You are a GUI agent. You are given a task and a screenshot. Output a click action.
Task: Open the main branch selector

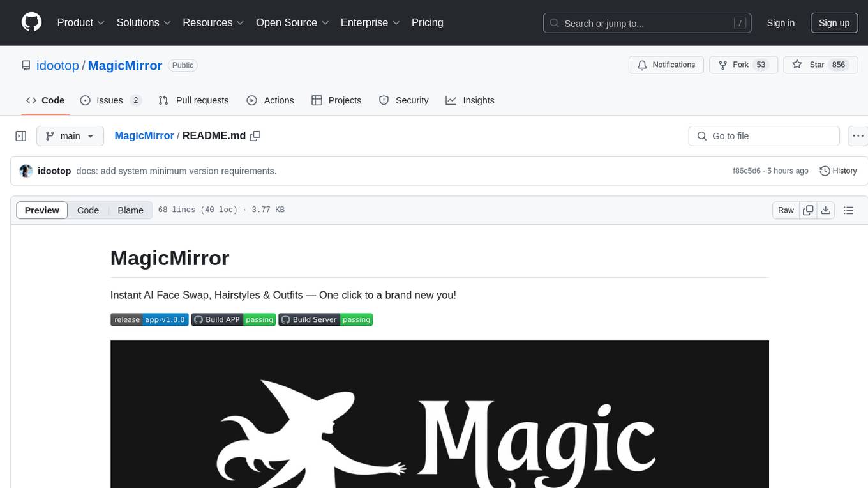(x=70, y=136)
